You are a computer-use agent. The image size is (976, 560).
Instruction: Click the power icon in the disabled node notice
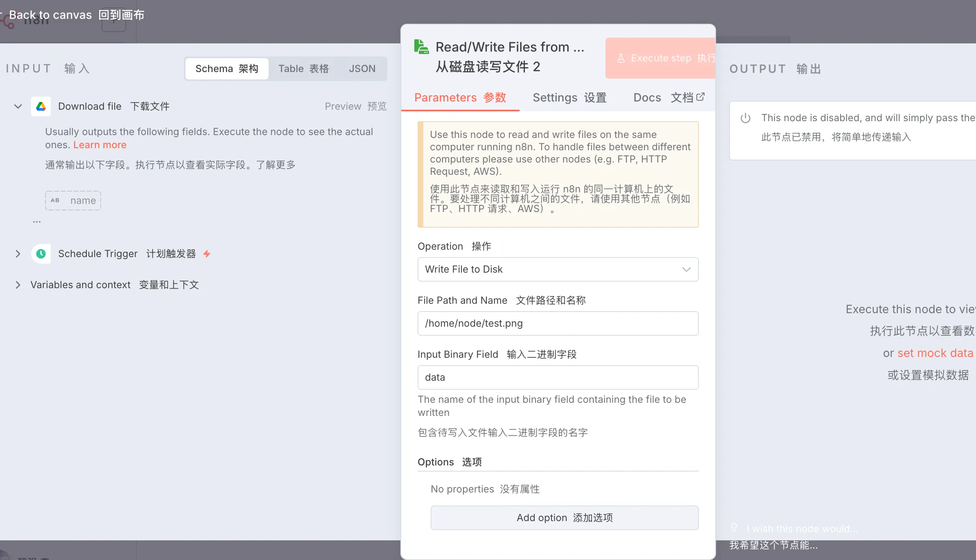[746, 118]
